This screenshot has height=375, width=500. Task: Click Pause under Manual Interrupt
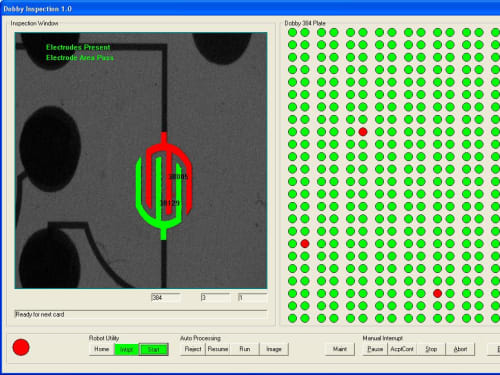tap(375, 349)
